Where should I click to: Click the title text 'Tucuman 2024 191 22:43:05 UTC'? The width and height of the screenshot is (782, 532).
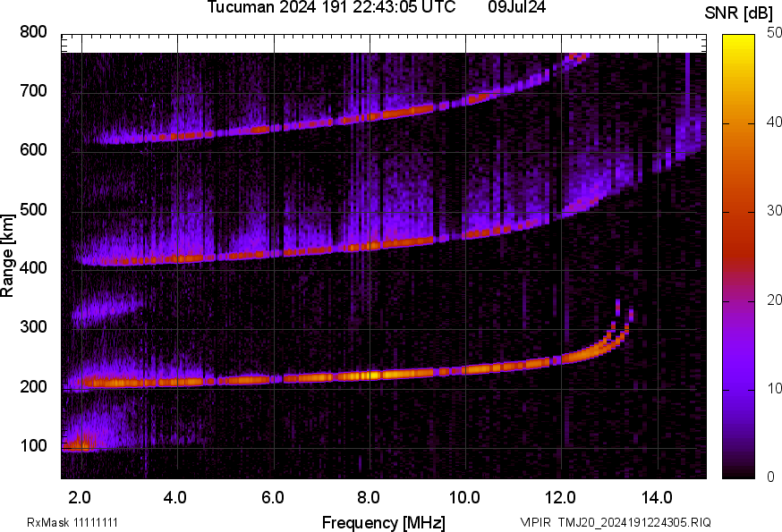[x=331, y=7]
